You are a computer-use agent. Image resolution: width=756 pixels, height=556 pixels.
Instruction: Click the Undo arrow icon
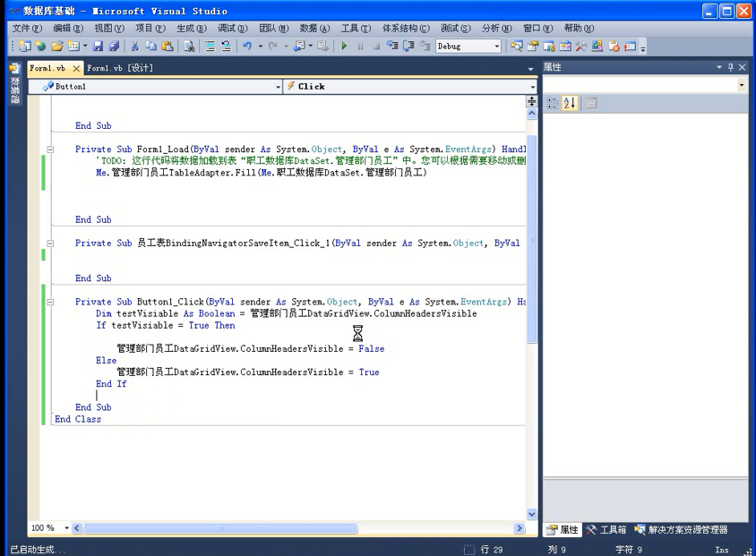tap(247, 47)
